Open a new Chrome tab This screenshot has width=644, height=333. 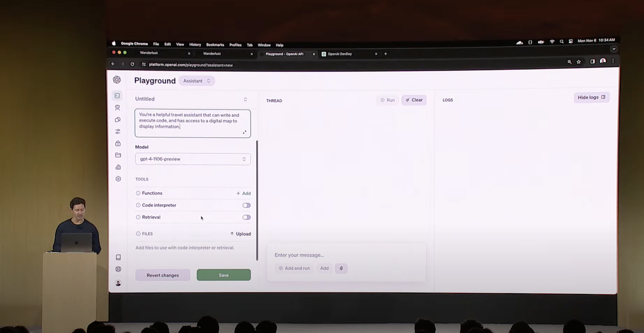(x=386, y=54)
